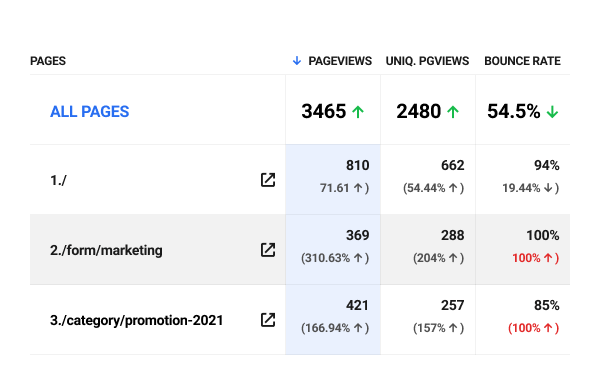Open external link for /form/marketing page

(268, 250)
